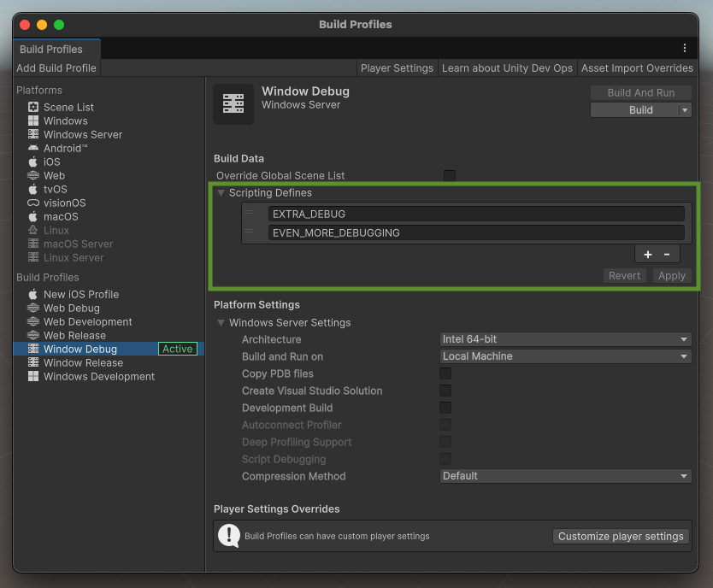Image resolution: width=713 pixels, height=588 pixels.
Task: Click the Web Release profile icon
Action: coord(33,335)
